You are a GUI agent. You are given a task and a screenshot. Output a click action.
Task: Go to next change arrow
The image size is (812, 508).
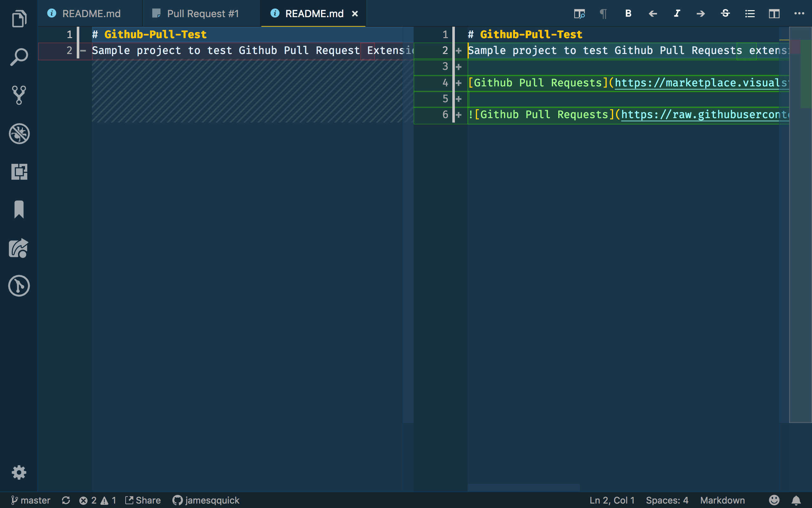[x=701, y=14]
